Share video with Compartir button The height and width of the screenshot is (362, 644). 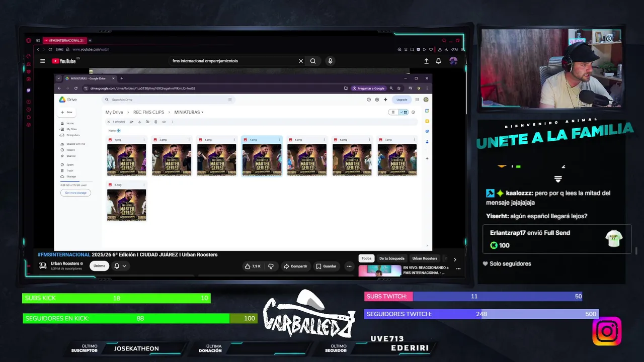[x=295, y=266]
